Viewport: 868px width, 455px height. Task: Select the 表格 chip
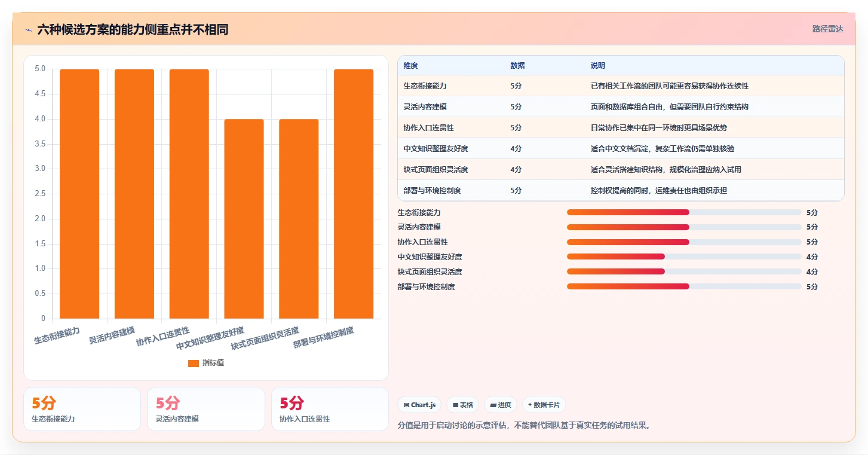point(462,405)
